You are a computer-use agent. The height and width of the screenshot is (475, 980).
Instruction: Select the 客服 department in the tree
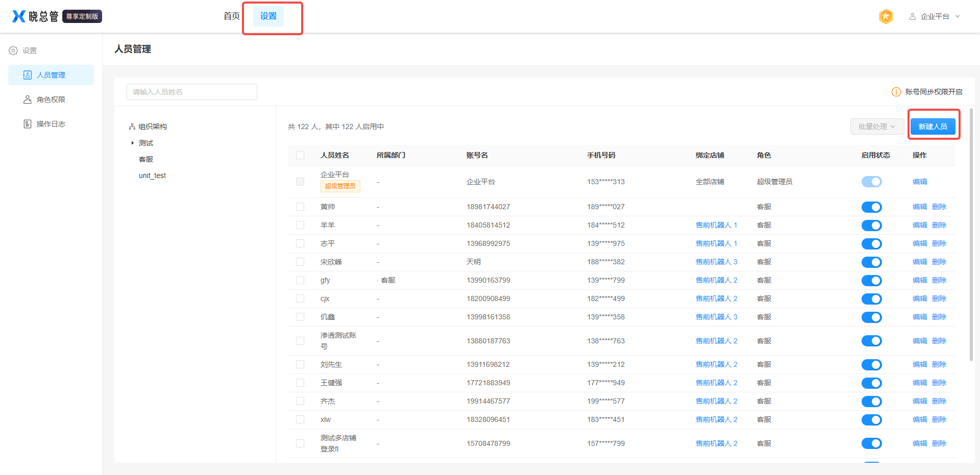pyautogui.click(x=146, y=159)
